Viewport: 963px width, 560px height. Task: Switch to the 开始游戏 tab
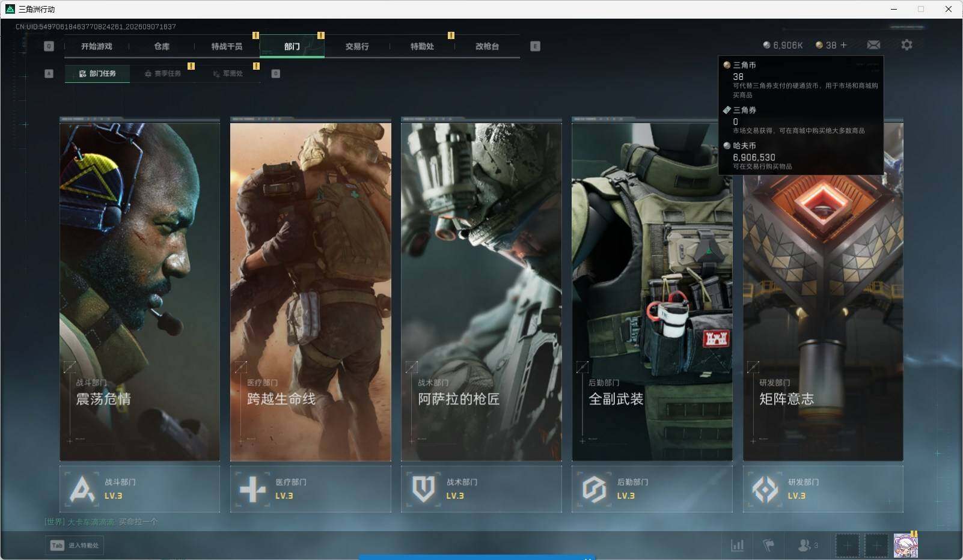97,46
